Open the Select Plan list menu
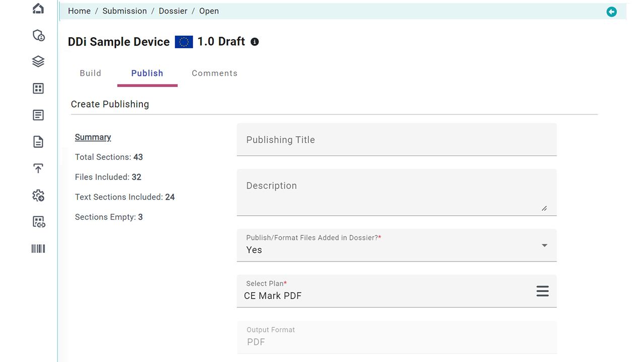Image resolution: width=644 pixels, height=362 pixels. [x=542, y=291]
